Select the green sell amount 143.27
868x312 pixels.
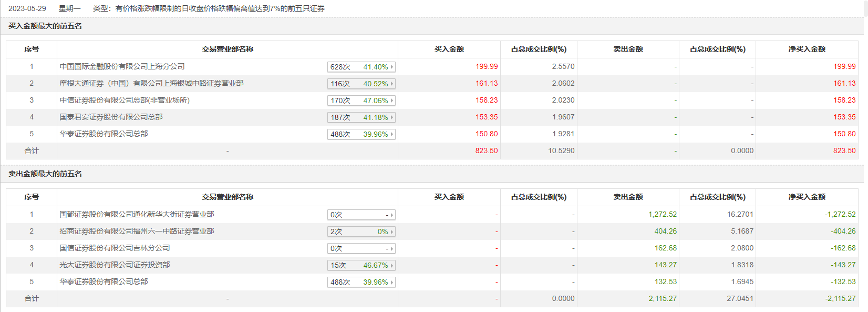(666, 265)
